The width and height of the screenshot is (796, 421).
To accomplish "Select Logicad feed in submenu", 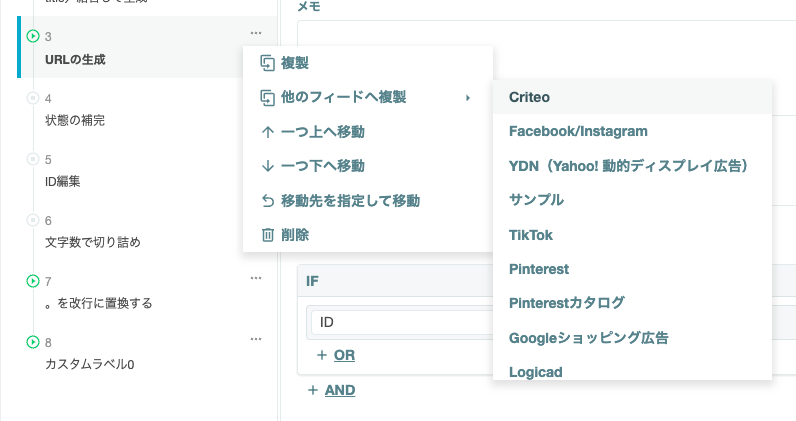I will click(x=633, y=370).
